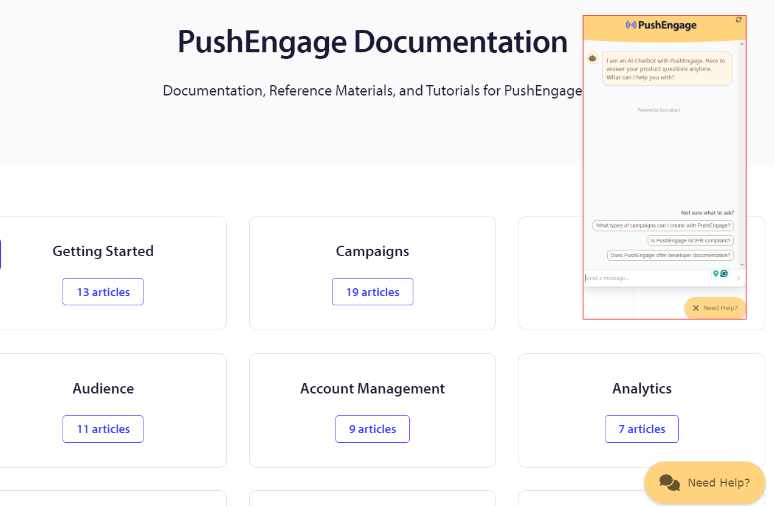
Task: Open chat with the bubble-icon Need Help? button
Action: pos(705,483)
